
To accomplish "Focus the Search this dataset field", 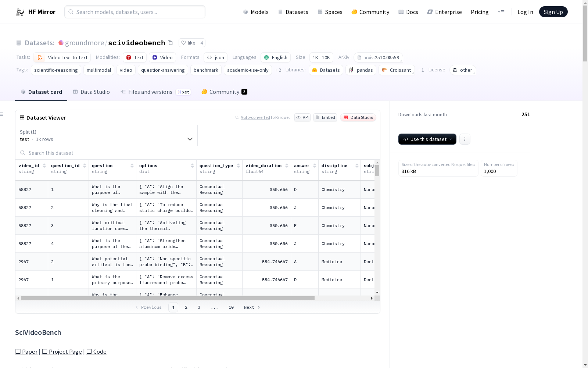I will click(198, 153).
